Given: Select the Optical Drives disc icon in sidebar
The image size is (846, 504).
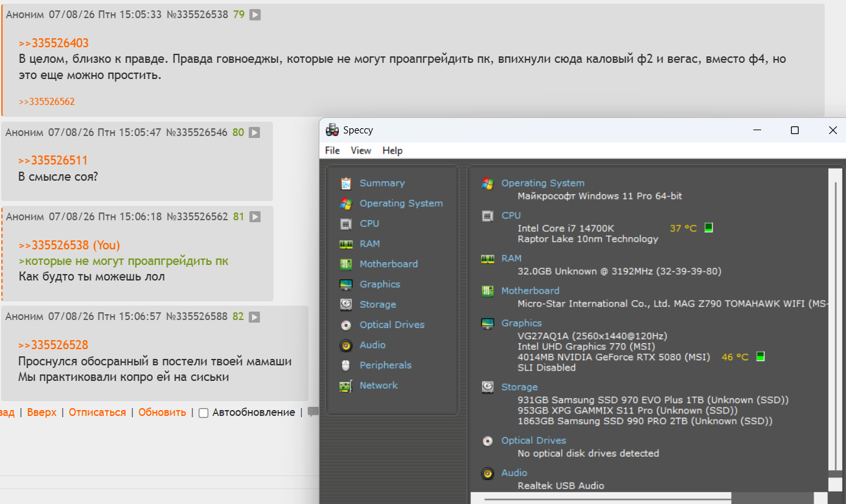Looking at the screenshot, I should [347, 325].
